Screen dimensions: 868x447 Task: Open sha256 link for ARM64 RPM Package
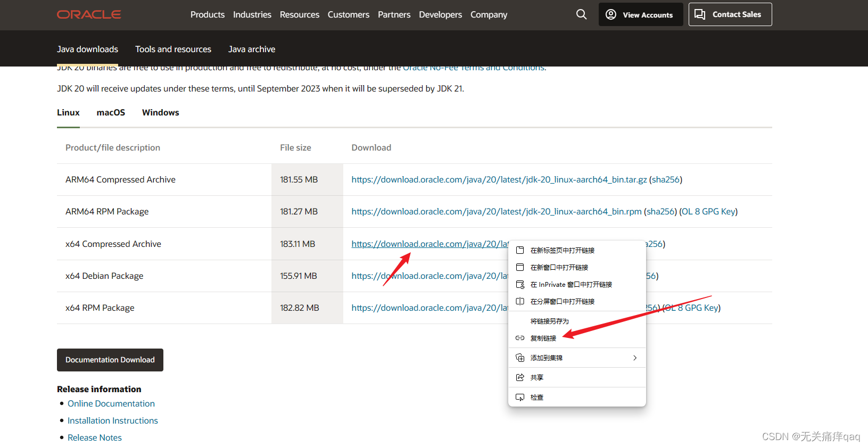660,212
